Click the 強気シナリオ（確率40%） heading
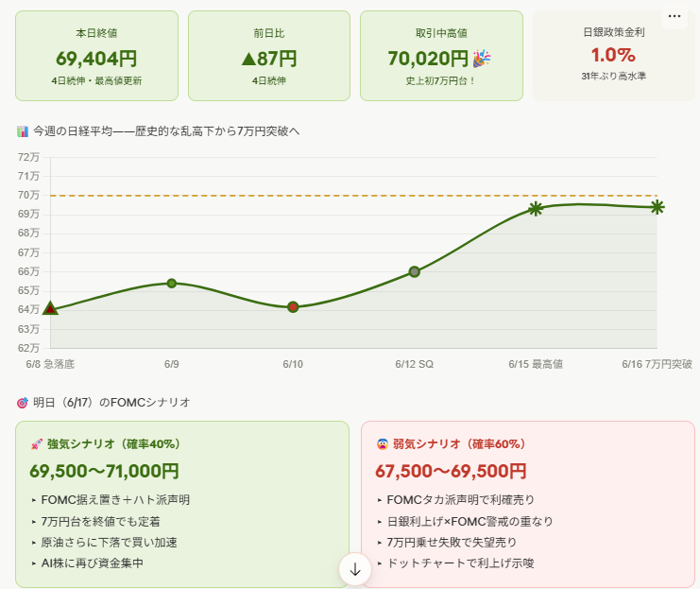The height and width of the screenshot is (589, 700). point(114,444)
